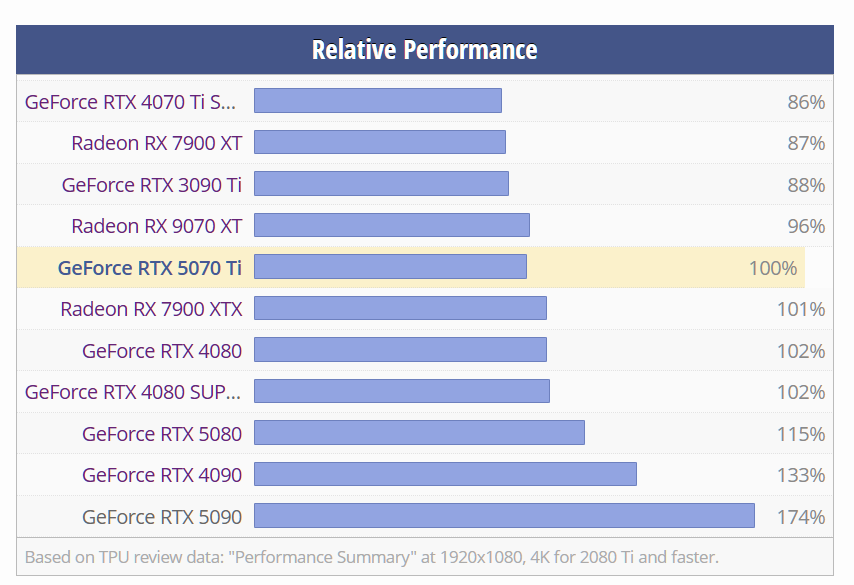Click the highlighted GeForce RTX 5070 Ti label
The height and width of the screenshot is (585, 854).
click(149, 268)
